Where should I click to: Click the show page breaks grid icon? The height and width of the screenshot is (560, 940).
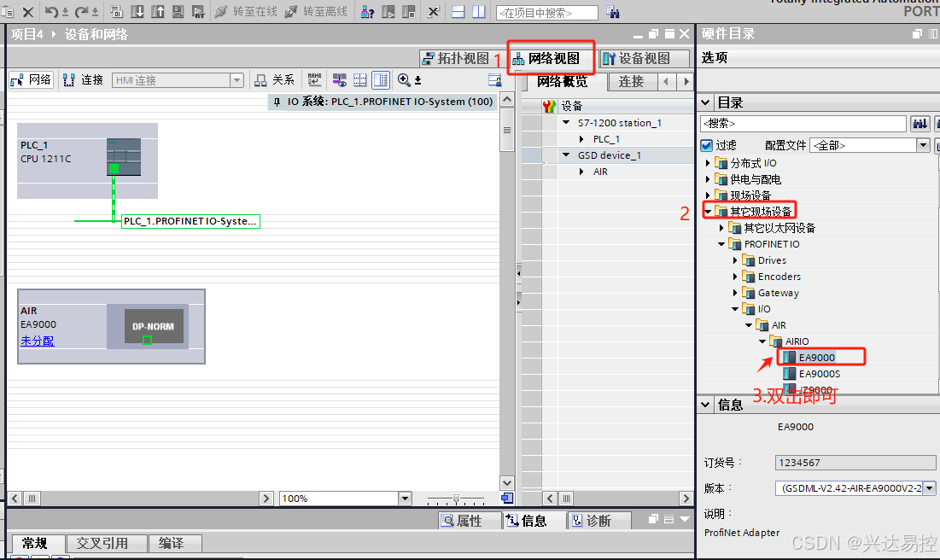(359, 79)
